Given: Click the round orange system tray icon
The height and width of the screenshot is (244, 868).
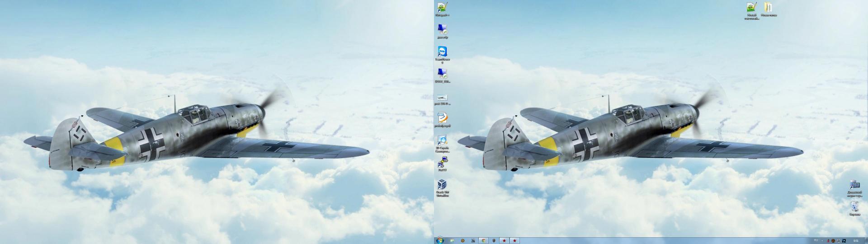Looking at the screenshot, I should tap(833, 241).
